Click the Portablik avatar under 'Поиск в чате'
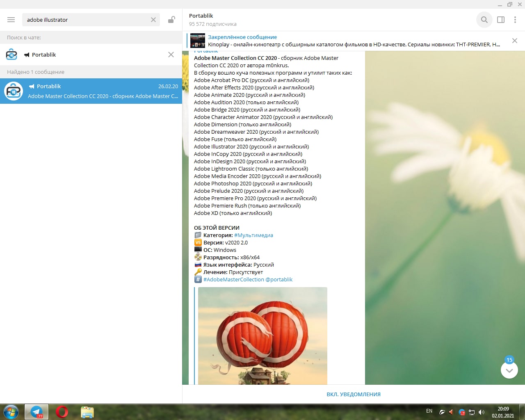 (11, 55)
